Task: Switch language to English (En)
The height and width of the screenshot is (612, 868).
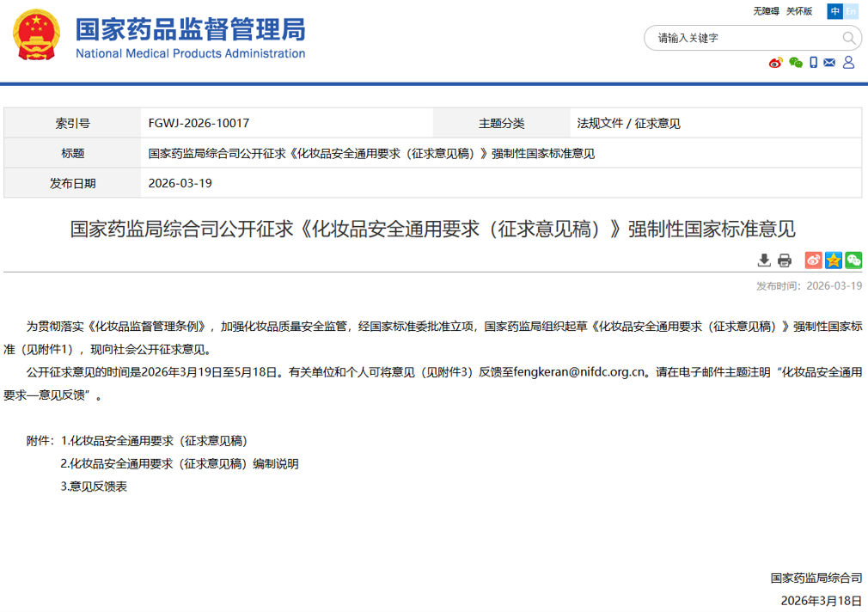Action: click(x=851, y=11)
